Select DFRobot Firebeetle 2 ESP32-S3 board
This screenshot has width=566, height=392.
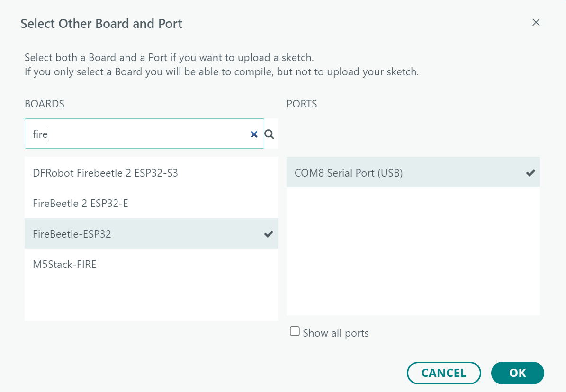click(x=105, y=173)
